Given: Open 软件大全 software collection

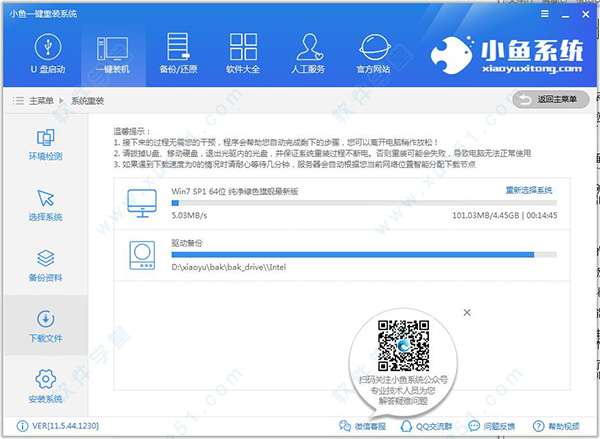Looking at the screenshot, I should click(x=243, y=54).
